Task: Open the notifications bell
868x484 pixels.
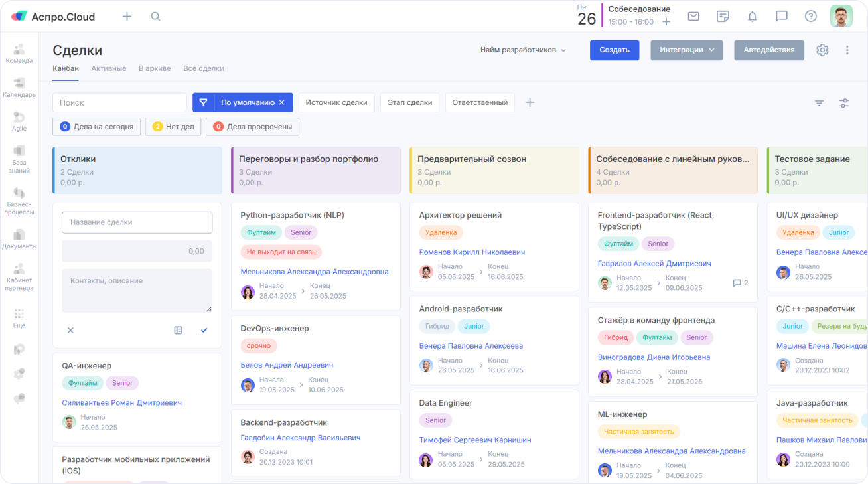Action: point(752,17)
